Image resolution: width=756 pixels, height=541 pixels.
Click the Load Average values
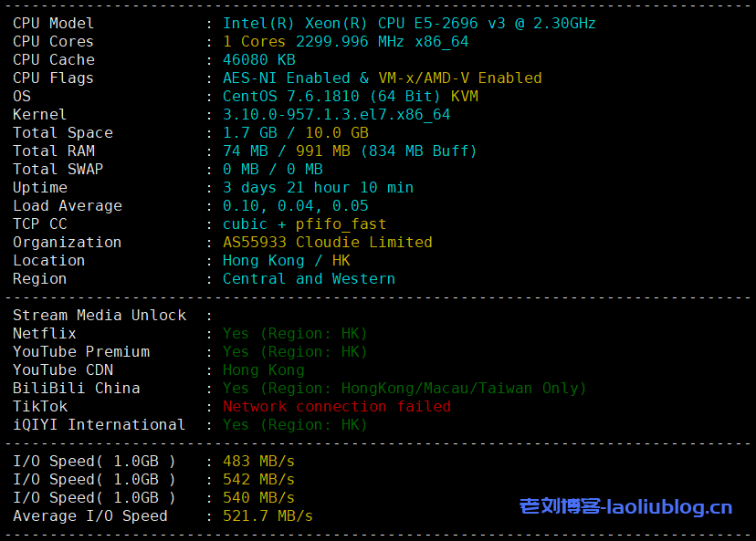point(295,205)
